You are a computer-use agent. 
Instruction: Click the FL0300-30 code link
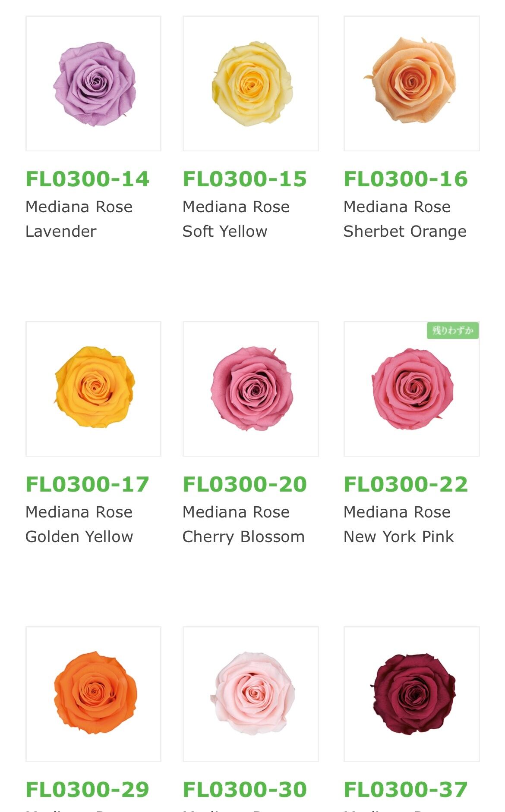[x=245, y=790]
